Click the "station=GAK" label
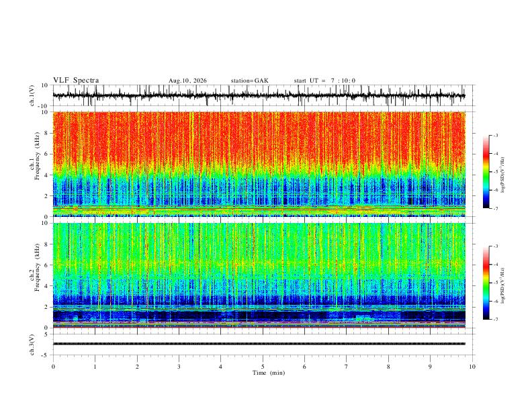The image size is (532, 411). coord(249,81)
